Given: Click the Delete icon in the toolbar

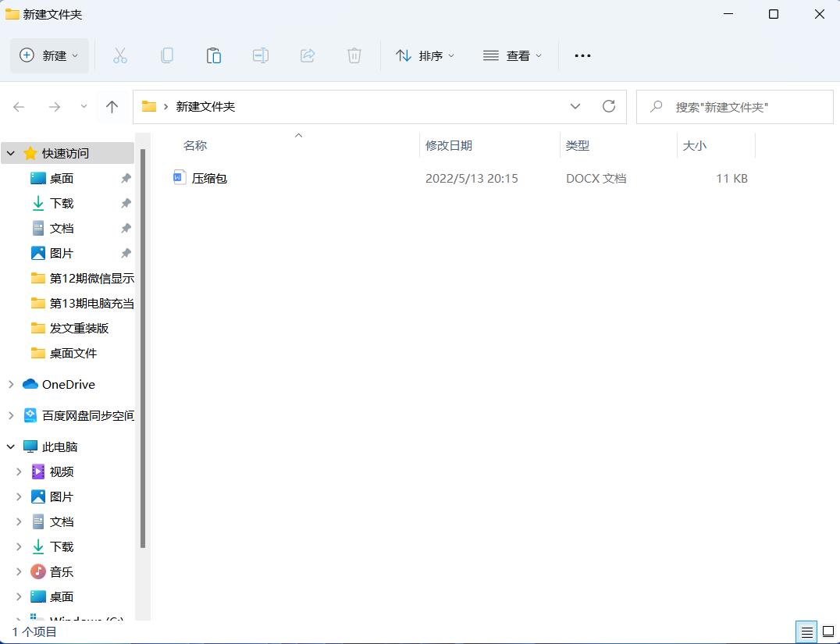Looking at the screenshot, I should tap(354, 55).
